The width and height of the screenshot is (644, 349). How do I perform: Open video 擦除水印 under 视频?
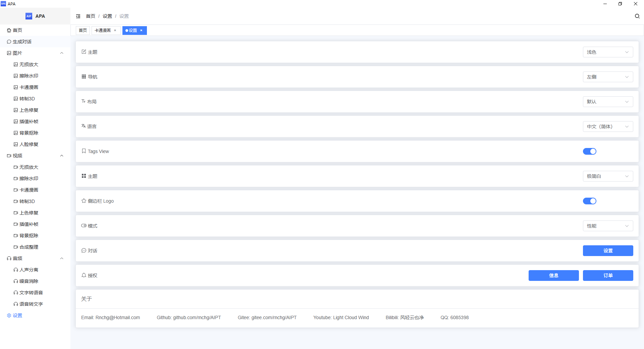(35, 179)
